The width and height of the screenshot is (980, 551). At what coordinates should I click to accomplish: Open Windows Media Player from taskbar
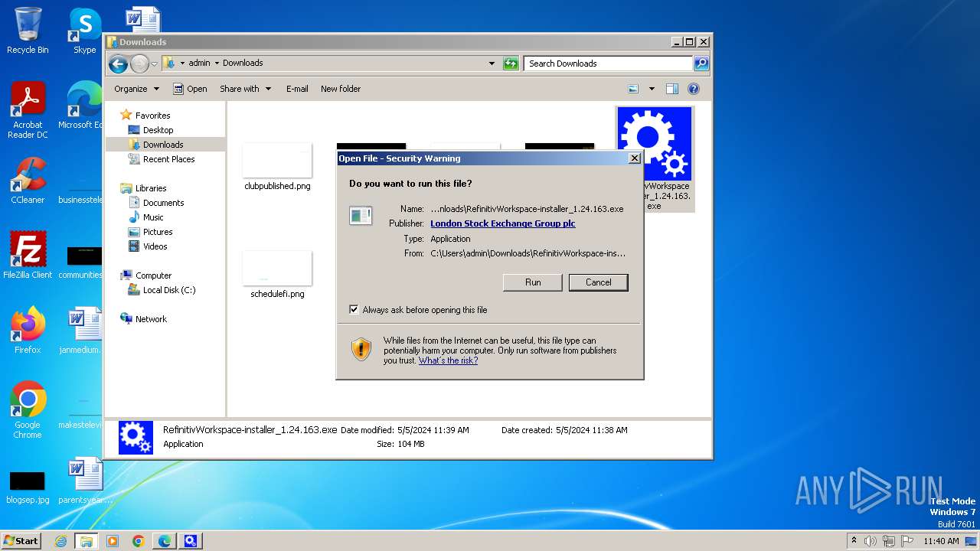(x=113, y=541)
